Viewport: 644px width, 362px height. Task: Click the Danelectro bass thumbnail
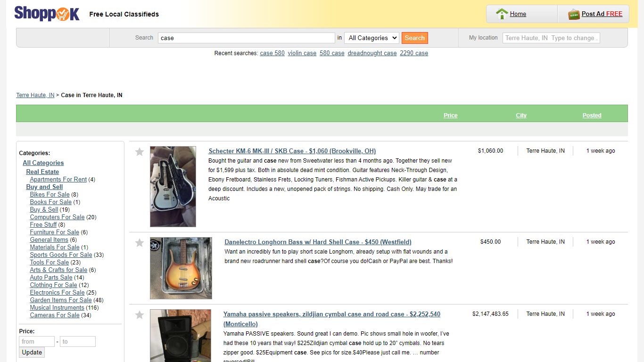[181, 268]
